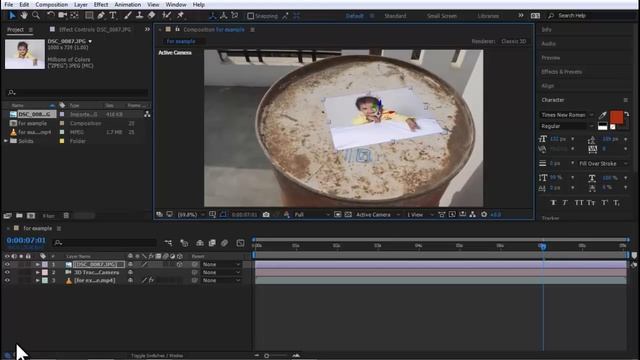The image size is (640, 360).
Task: Open the Active Camera view dropdown
Action: pyautogui.click(x=378, y=214)
